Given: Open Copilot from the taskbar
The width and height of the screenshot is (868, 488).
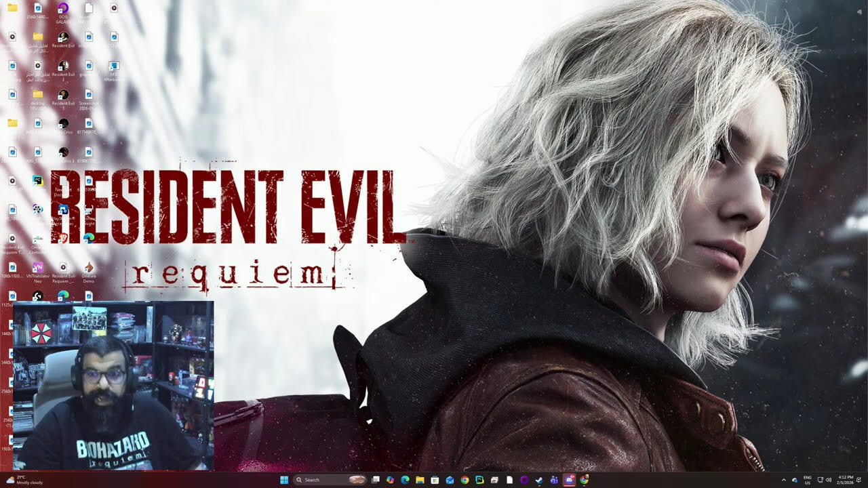Looking at the screenshot, I should point(390,480).
